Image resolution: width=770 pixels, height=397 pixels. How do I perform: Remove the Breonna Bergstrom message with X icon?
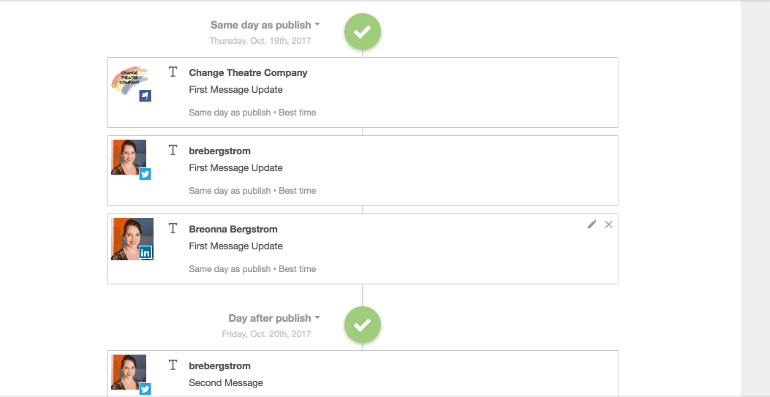click(x=608, y=225)
